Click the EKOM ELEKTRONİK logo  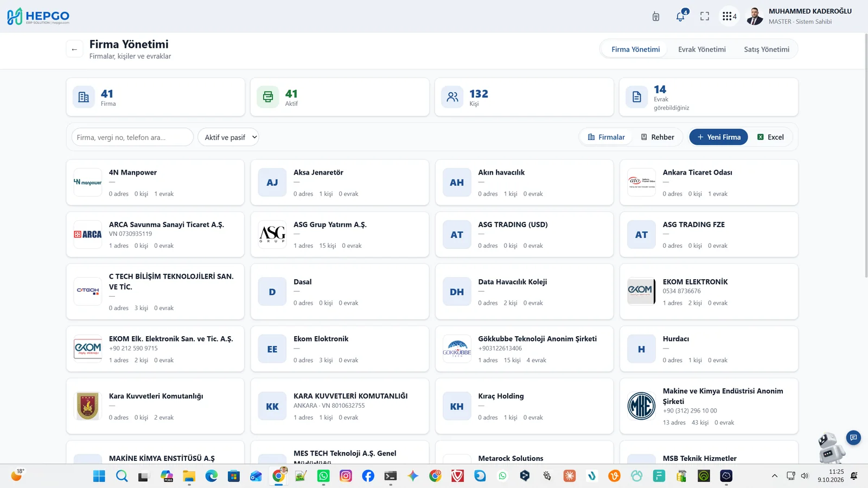(x=641, y=291)
